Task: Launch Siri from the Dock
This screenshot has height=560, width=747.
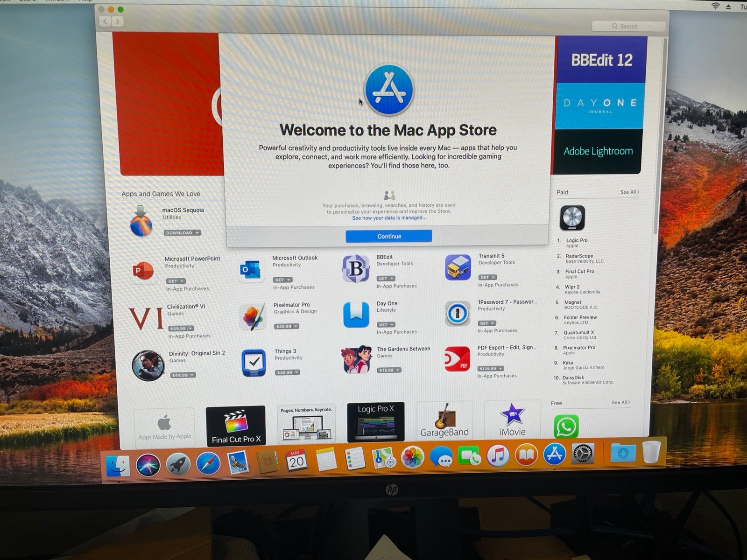Action: click(x=148, y=465)
